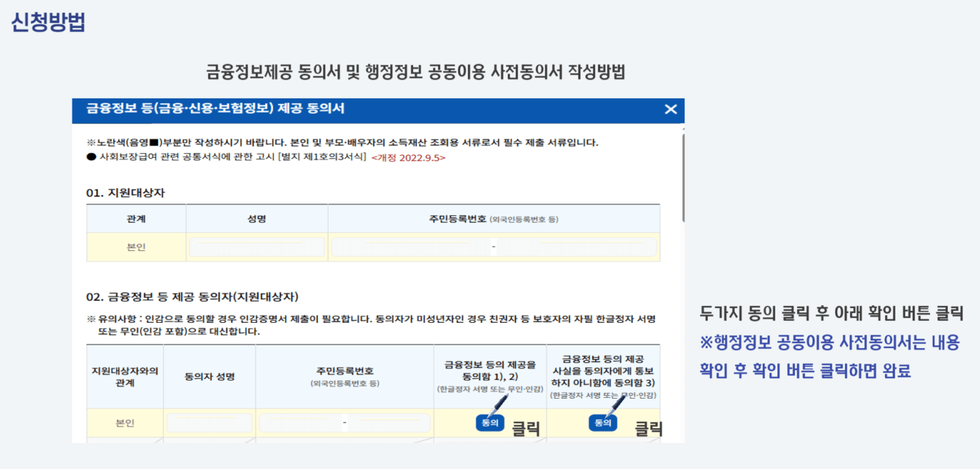Click the 관계 column header
The width and height of the screenshot is (980, 469).
coord(136,218)
